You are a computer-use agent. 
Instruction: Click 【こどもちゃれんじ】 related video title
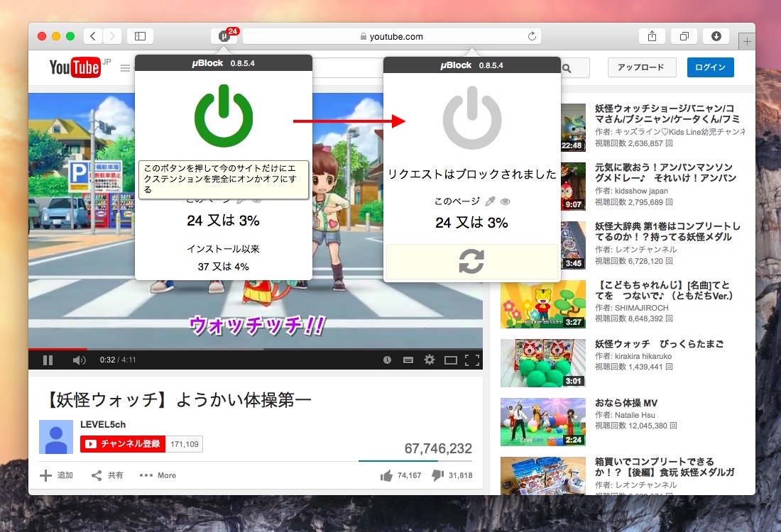665,290
